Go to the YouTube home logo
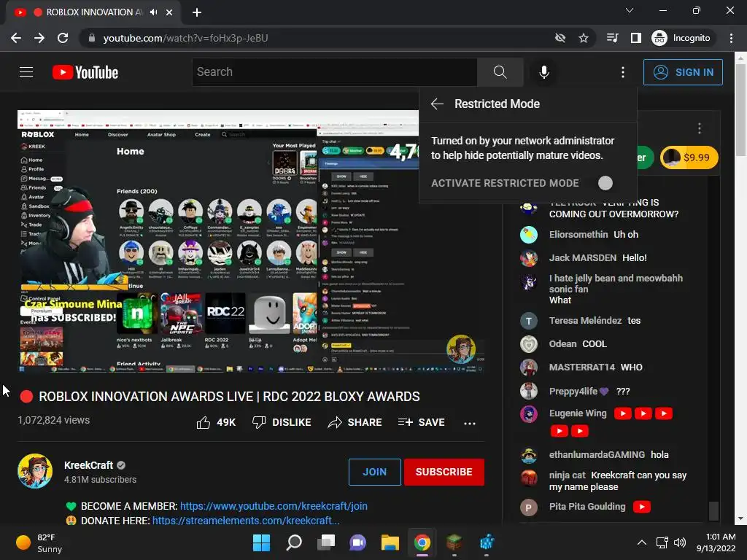 pyautogui.click(x=85, y=72)
